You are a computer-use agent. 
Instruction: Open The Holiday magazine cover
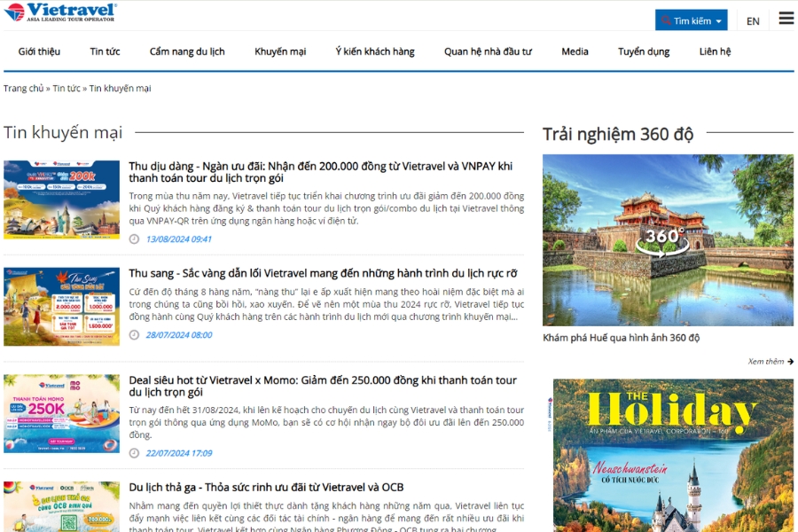(x=673, y=455)
